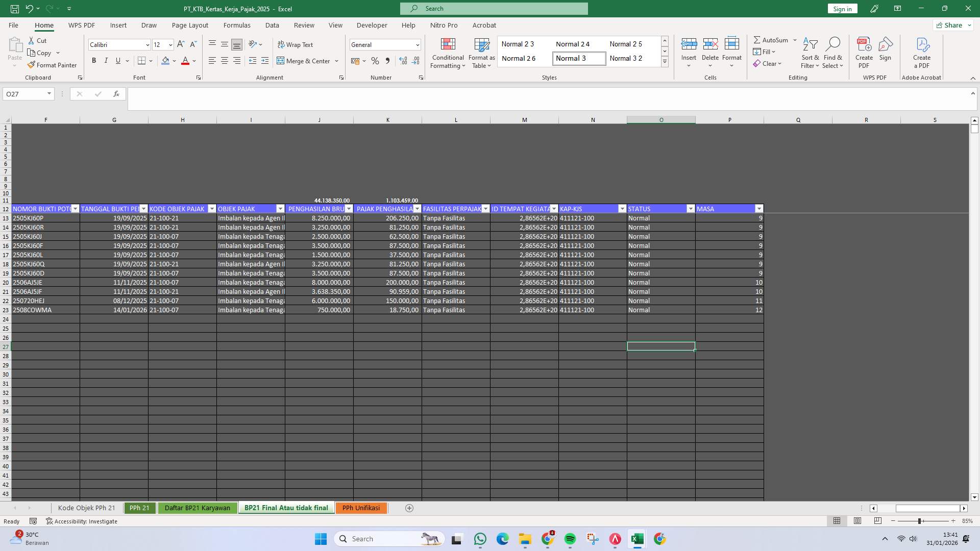Open the STATUS column filter dropdown
Screen dimensions: 980x551
click(x=690, y=209)
